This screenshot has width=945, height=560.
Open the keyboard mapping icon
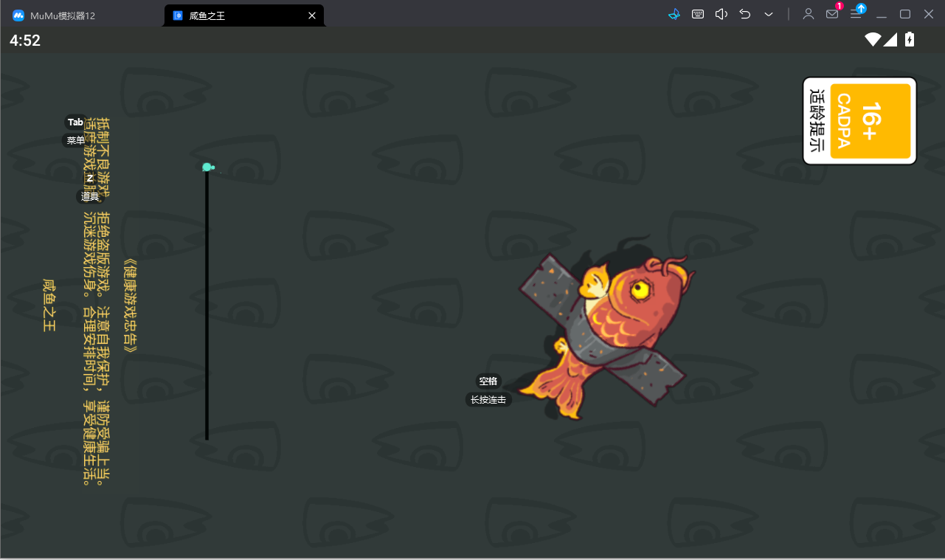[x=697, y=14]
